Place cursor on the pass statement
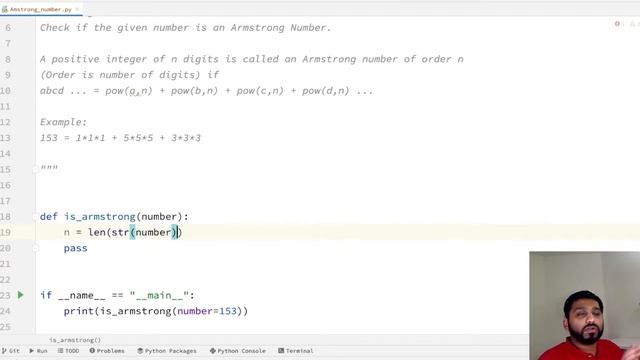This screenshot has height=360, width=640. click(76, 248)
